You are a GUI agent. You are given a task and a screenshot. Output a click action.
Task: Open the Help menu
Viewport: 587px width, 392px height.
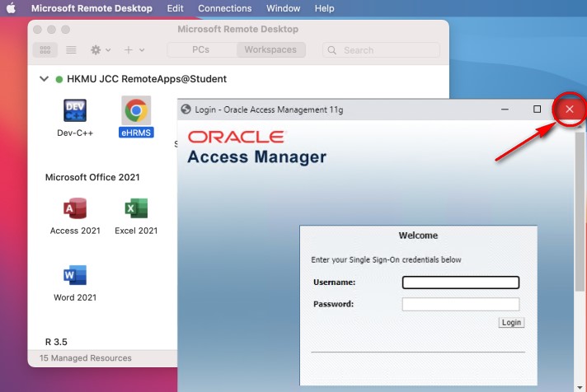point(324,8)
